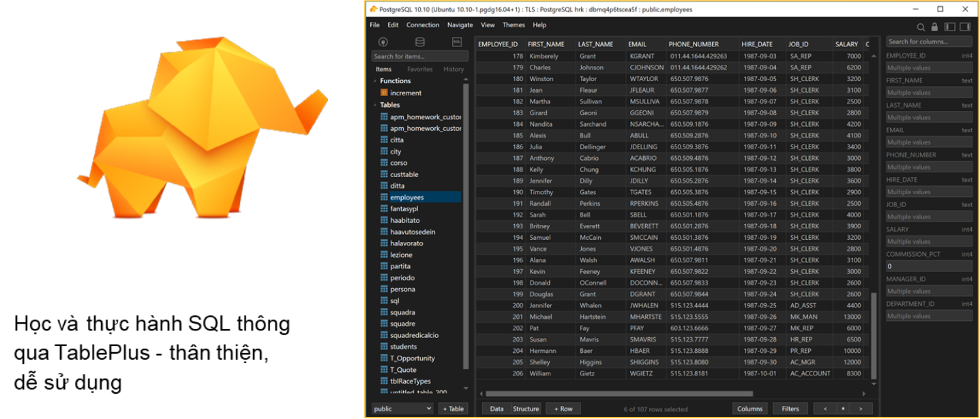Open the public schema dropdown
Image resolution: width=980 pixels, height=419 pixels.
(402, 409)
